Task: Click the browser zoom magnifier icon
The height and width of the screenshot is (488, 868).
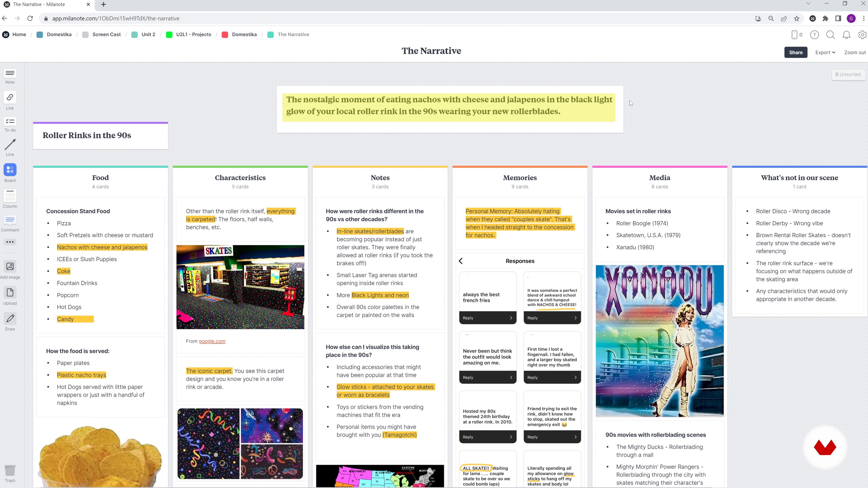Action: [771, 18]
